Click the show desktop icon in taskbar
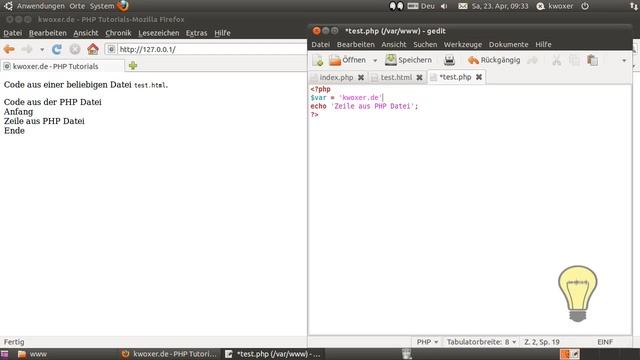640x360 pixels. (x=4, y=354)
